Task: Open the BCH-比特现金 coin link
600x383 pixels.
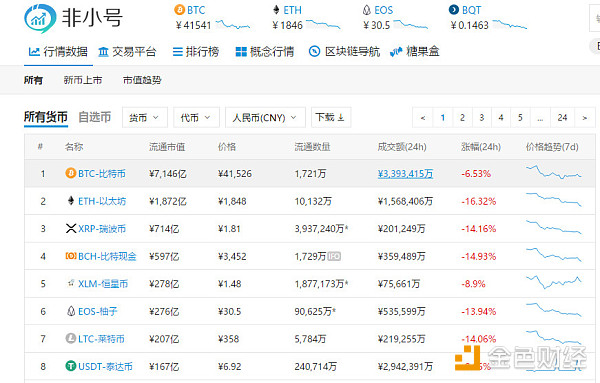Action: point(107,256)
